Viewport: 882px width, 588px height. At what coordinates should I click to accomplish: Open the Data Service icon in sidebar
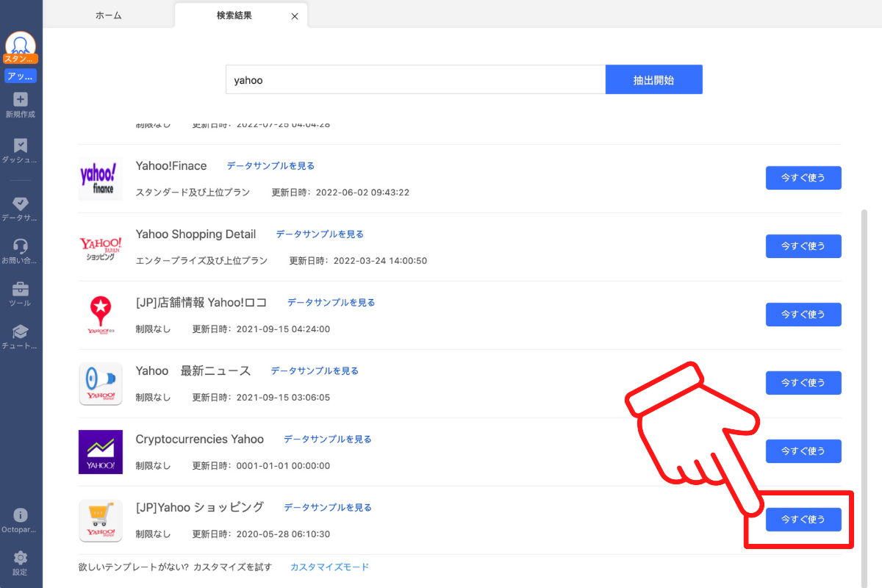tap(21, 204)
